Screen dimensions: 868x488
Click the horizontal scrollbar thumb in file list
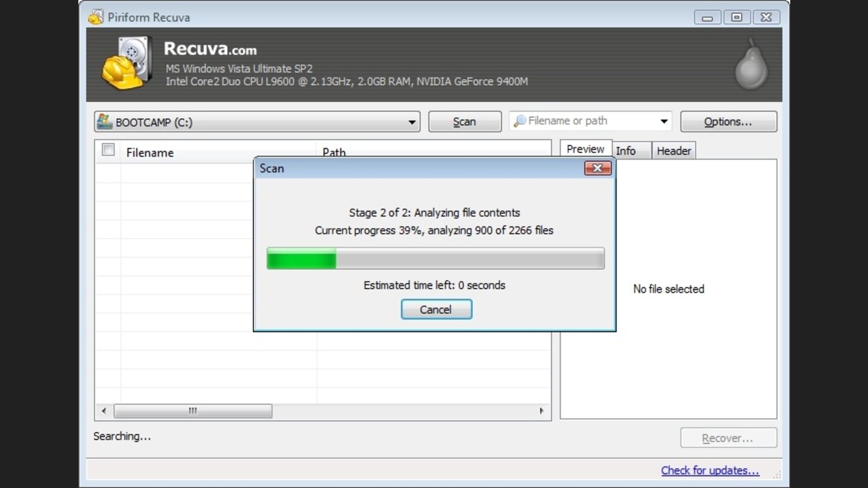pos(193,411)
